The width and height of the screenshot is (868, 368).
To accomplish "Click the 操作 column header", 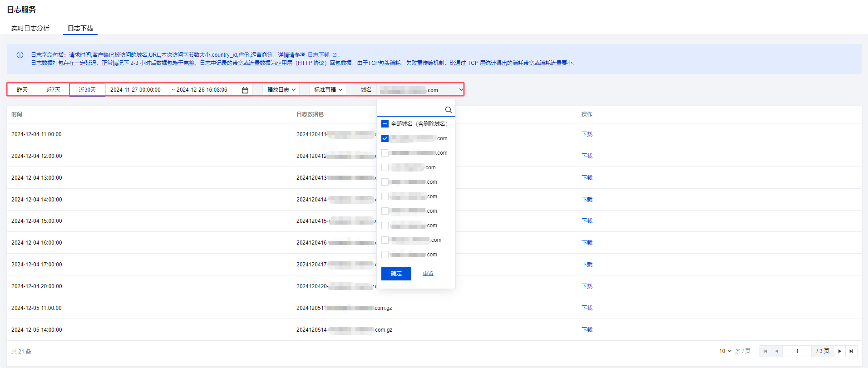I will (x=587, y=114).
